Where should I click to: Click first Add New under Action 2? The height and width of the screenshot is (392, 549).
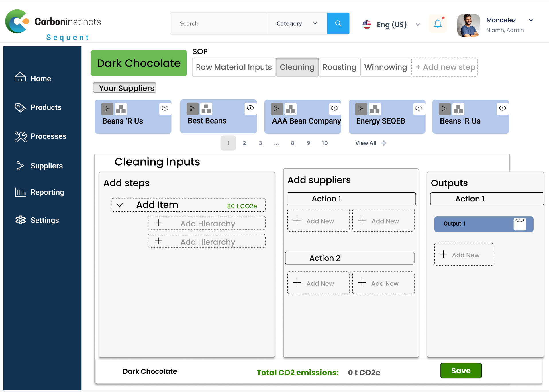click(319, 283)
